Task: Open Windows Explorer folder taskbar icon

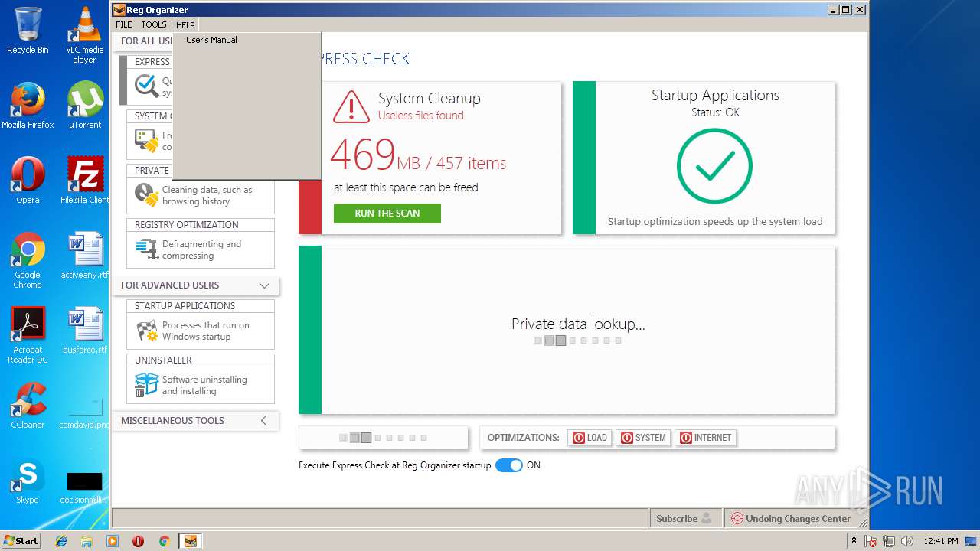Action: point(87,541)
